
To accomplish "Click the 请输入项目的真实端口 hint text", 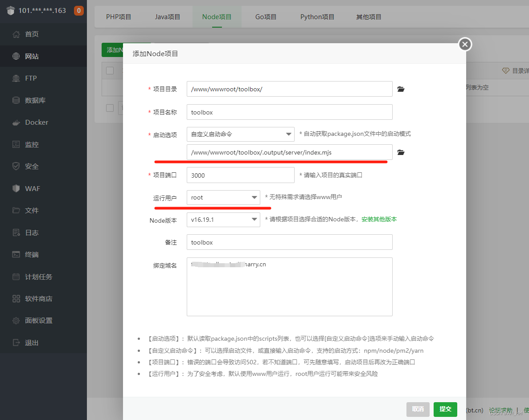I will coord(331,175).
